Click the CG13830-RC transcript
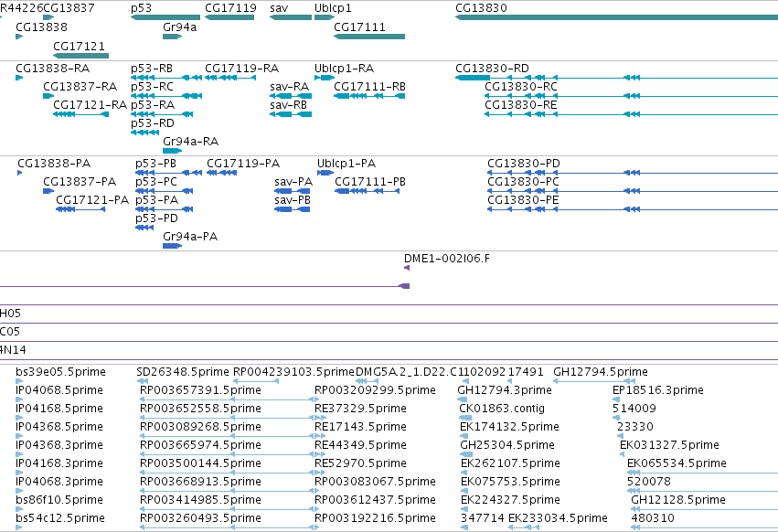 631,96
